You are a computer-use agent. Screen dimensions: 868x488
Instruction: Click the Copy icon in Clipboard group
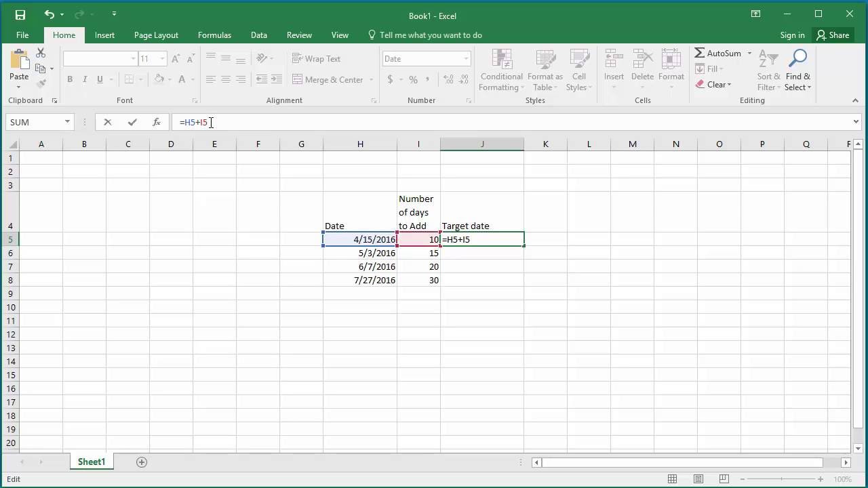(x=41, y=68)
